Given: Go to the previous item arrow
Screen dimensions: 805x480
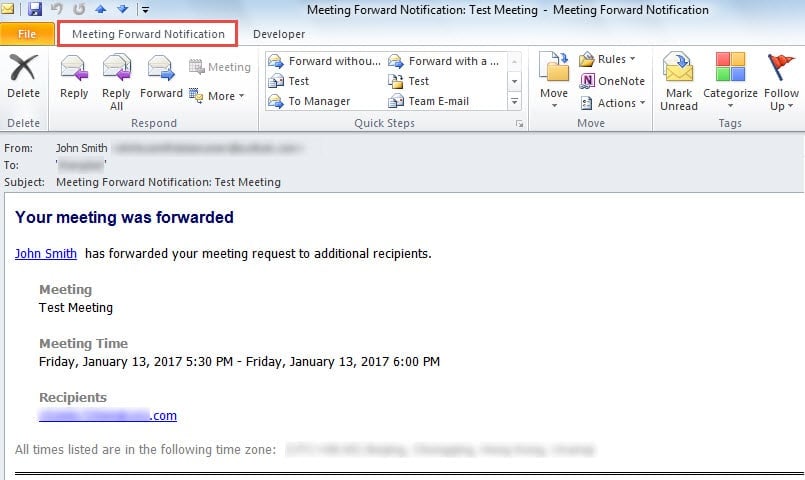Looking at the screenshot, I should coord(101,9).
